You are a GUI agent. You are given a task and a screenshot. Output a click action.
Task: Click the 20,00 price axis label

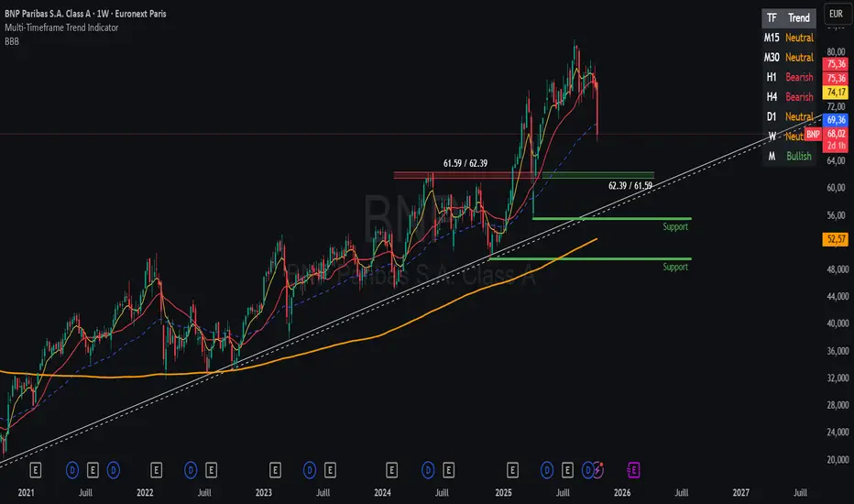click(838, 459)
